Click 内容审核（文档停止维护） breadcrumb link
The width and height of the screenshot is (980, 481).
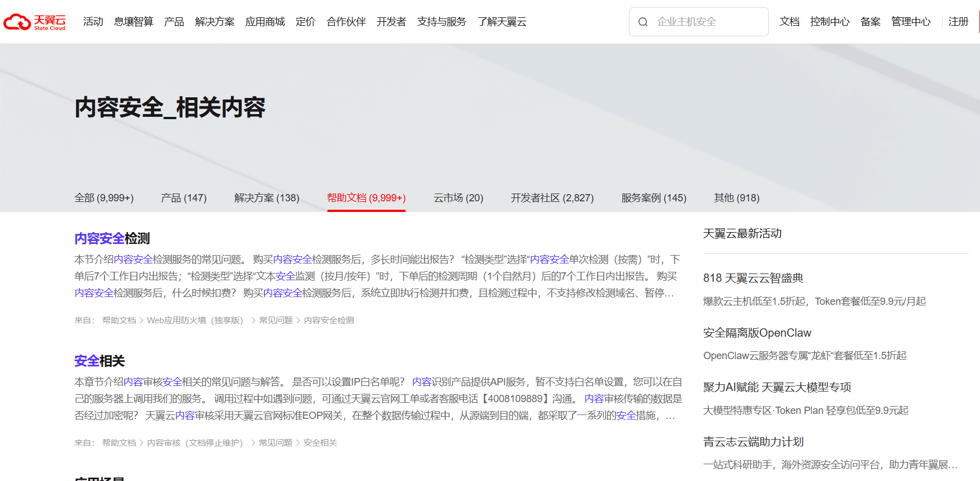195,443
